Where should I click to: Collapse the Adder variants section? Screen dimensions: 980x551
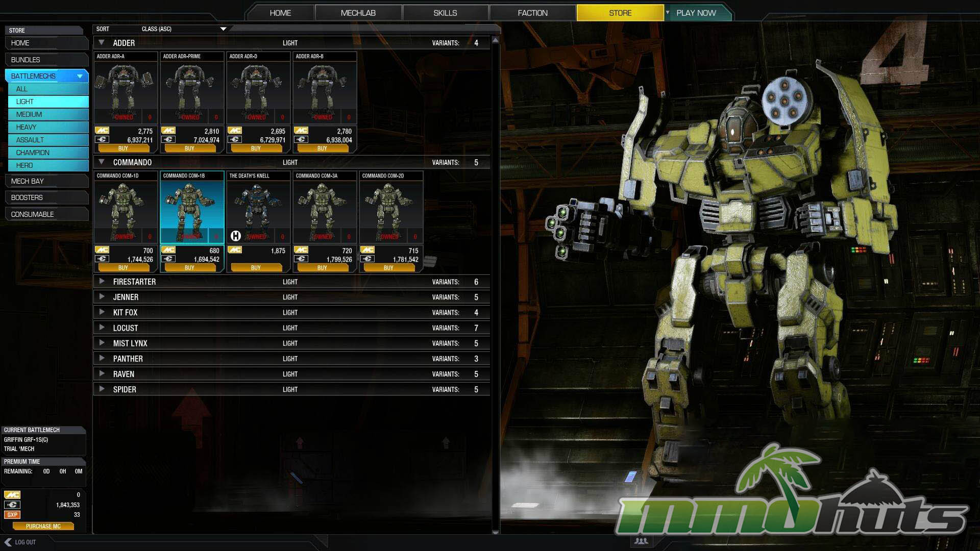click(x=102, y=43)
